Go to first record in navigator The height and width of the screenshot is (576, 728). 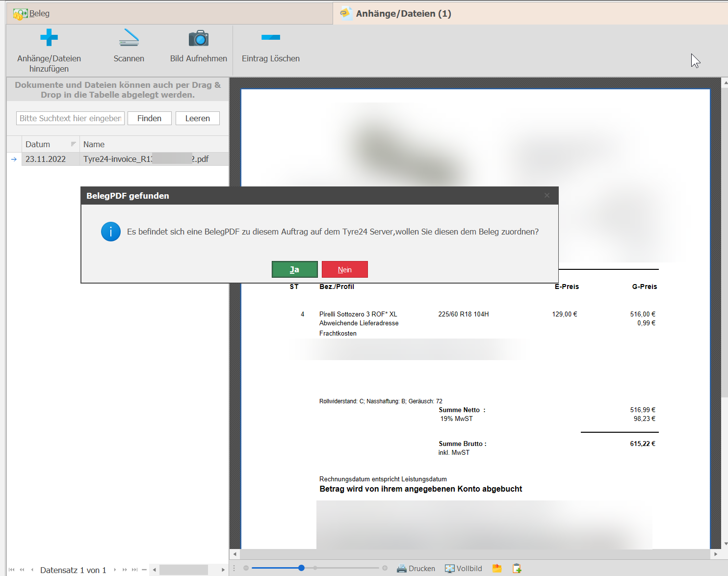(x=11, y=570)
